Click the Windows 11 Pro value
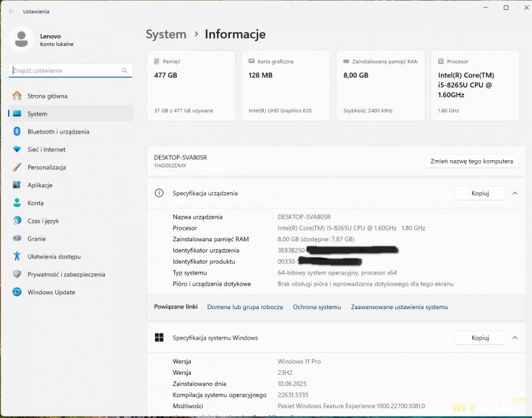 [299, 362]
